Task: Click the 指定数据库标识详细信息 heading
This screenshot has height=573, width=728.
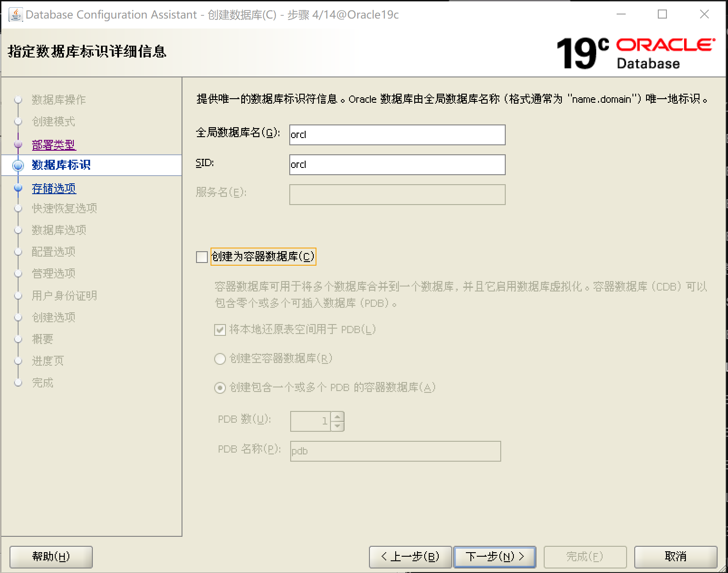Action: (x=87, y=52)
